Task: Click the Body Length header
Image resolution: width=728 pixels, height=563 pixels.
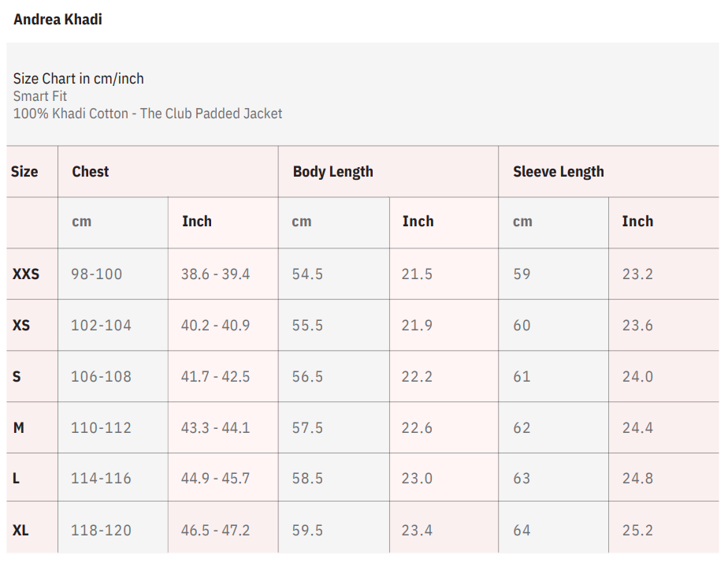Action: [332, 171]
